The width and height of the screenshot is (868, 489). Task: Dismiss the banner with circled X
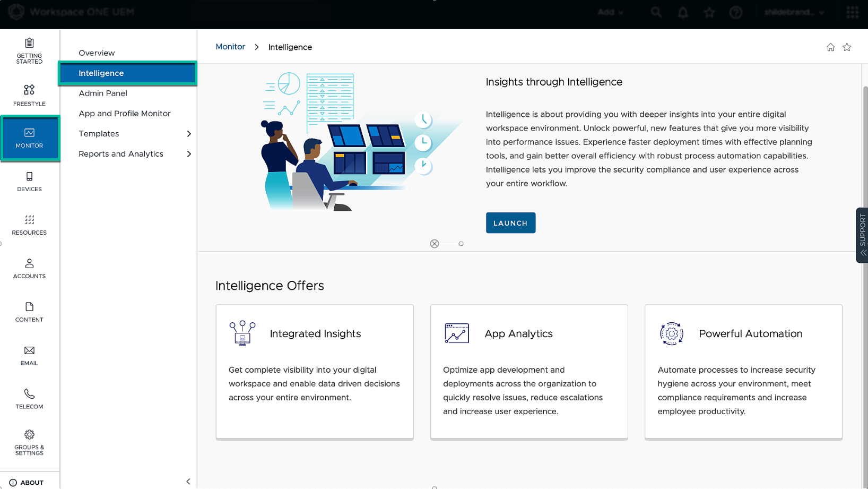click(x=435, y=244)
